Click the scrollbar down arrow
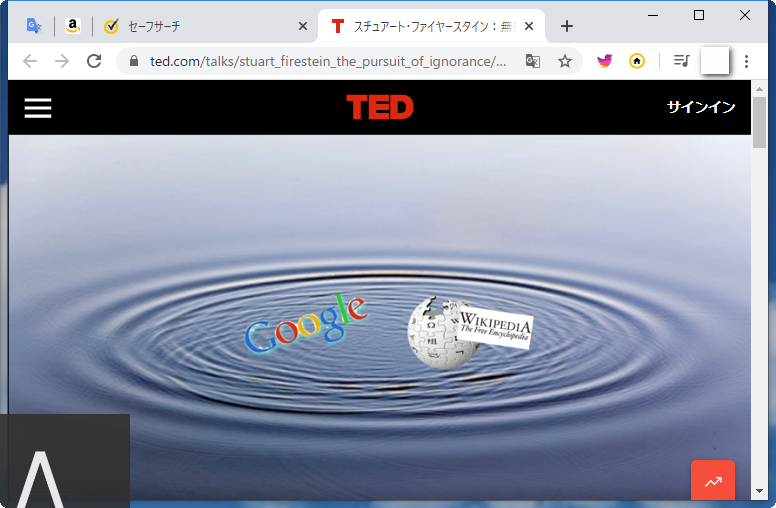 point(759,491)
